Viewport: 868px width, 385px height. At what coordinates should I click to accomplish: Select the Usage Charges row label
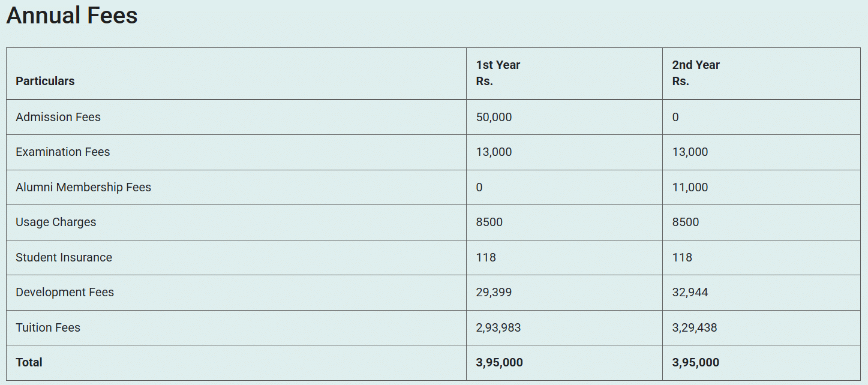(56, 222)
